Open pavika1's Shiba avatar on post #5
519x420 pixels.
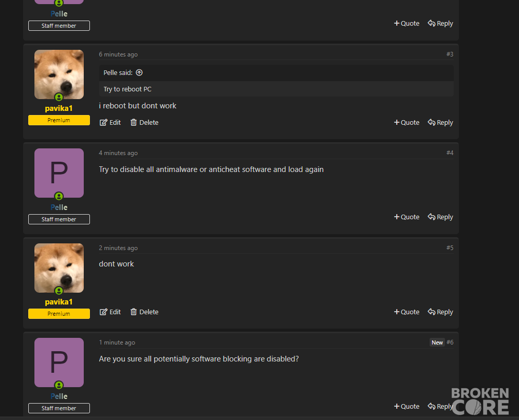tap(59, 268)
